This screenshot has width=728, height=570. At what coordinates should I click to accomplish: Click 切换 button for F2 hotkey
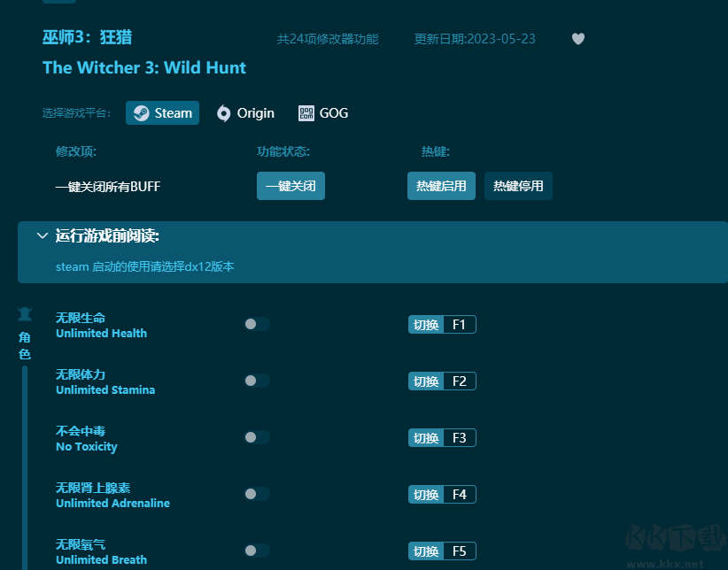click(426, 381)
